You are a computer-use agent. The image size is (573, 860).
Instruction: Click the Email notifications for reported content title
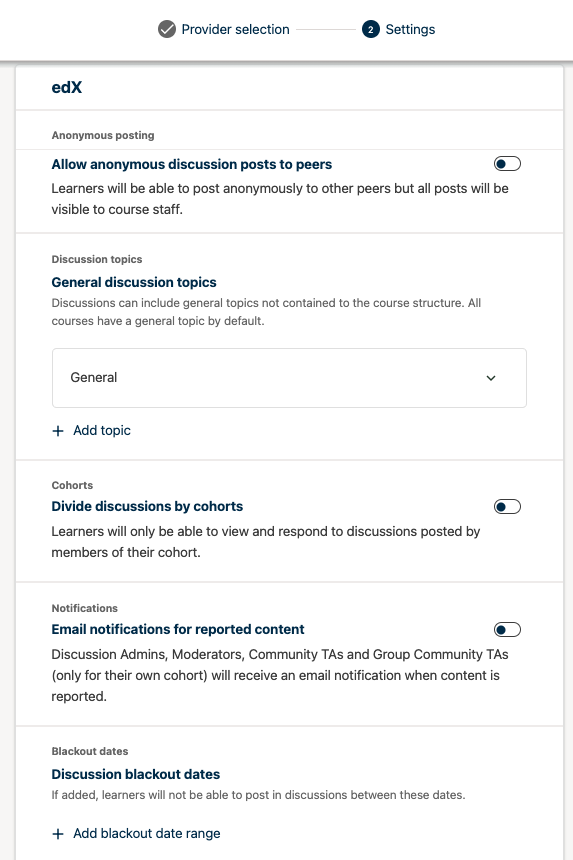point(178,629)
